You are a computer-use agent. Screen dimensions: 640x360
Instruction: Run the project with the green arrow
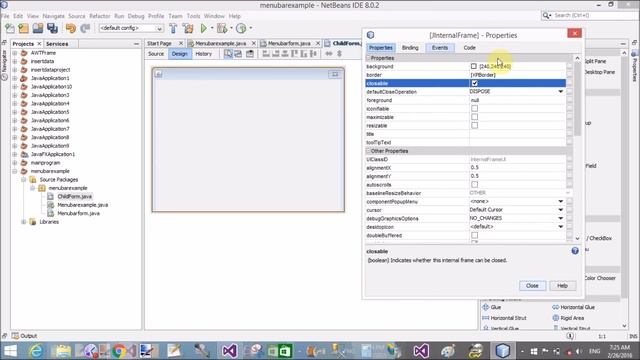(203, 28)
